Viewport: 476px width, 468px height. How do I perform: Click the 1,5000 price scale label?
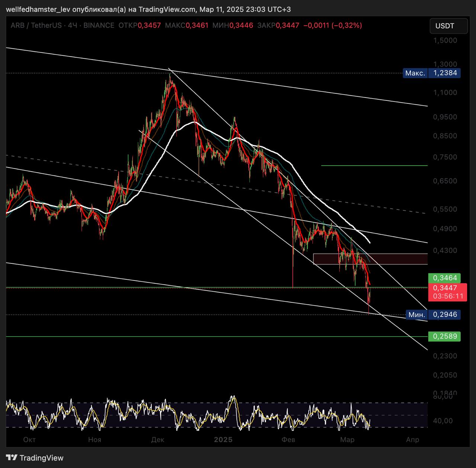[445, 40]
